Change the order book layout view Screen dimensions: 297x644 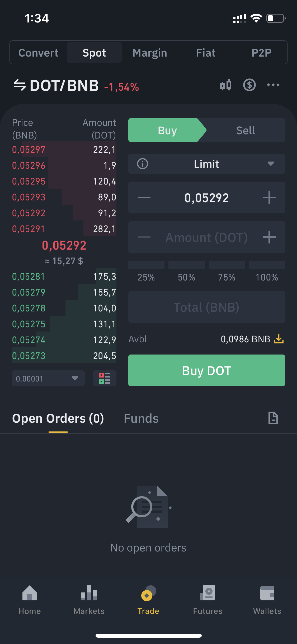(x=104, y=378)
